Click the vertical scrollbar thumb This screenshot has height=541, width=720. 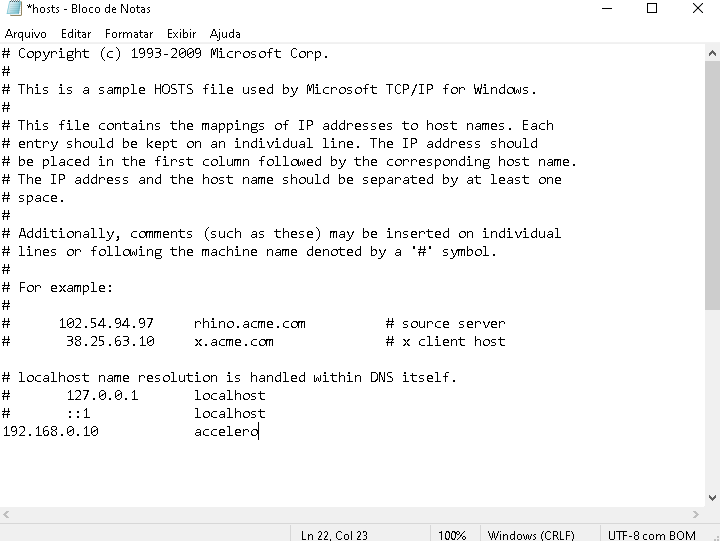click(712, 186)
